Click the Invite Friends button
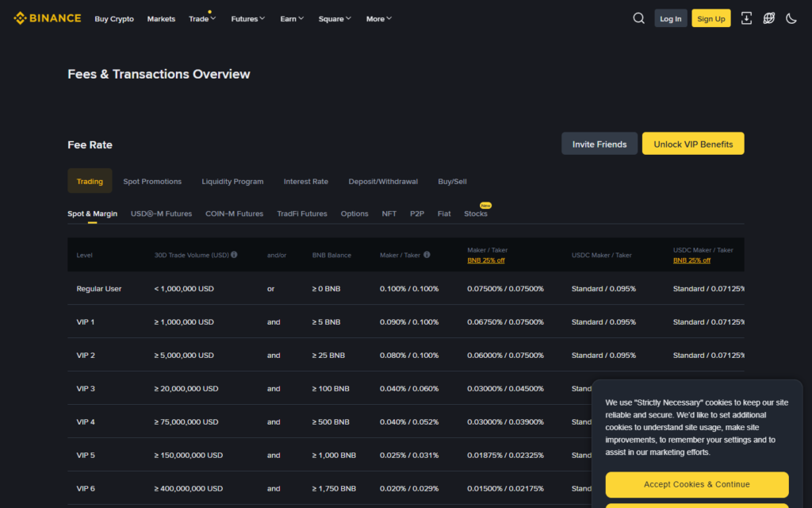Screen dimensions: 812x508 [x=599, y=144]
